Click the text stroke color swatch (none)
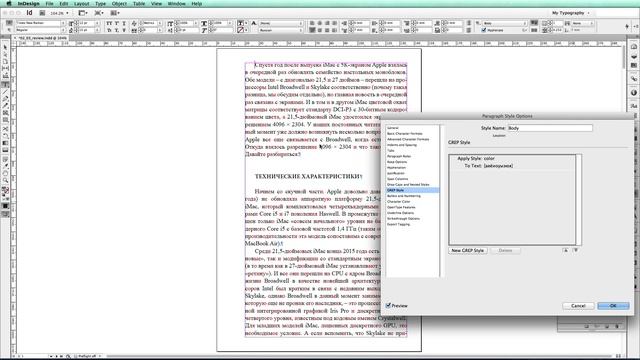Viewport: 640px width, 360px height. (240, 30)
